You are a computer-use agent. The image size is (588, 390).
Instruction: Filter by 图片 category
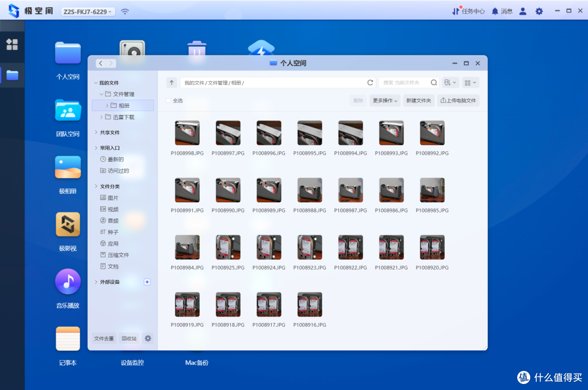(x=109, y=198)
